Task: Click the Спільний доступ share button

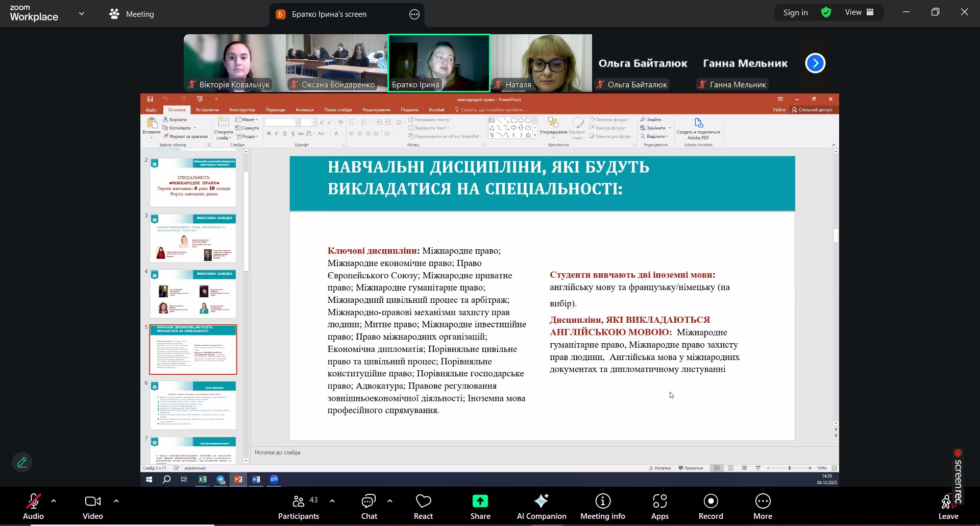Action: pos(813,109)
